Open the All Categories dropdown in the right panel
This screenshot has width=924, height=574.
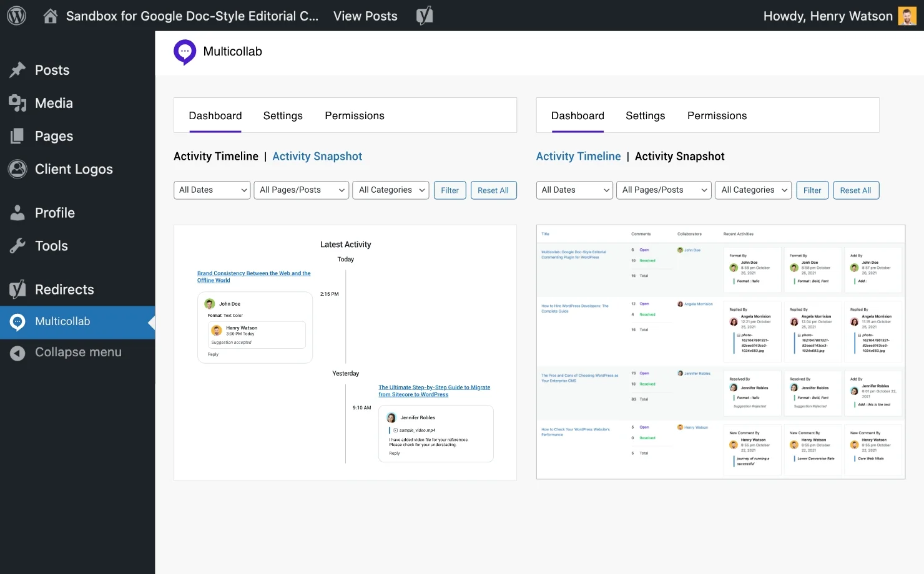click(754, 190)
